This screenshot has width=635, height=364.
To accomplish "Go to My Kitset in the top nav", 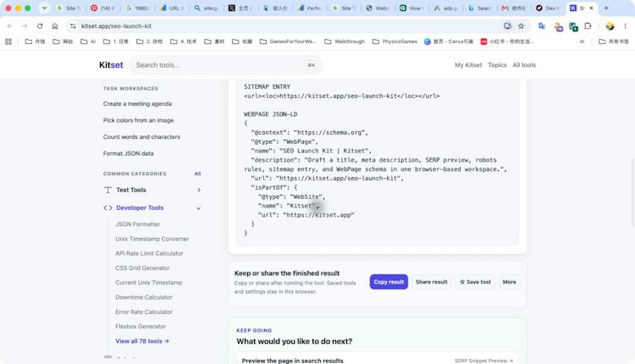I will coord(468,65).
